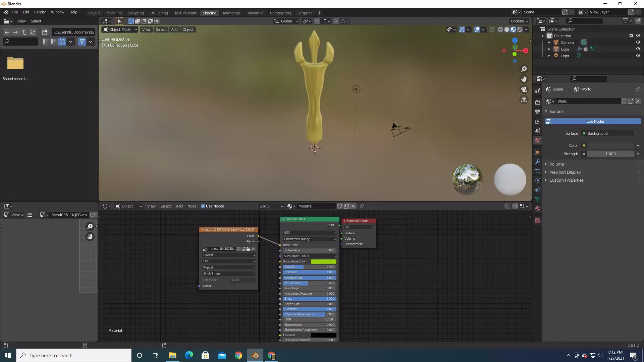Image resolution: width=644 pixels, height=362 pixels.
Task: Toggle X-ray mode in viewport header
Action: [492, 29]
